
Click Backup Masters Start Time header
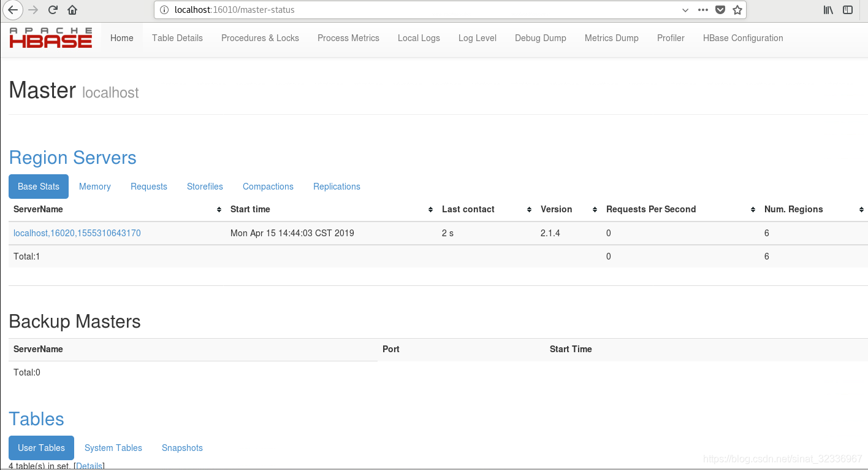pyautogui.click(x=571, y=349)
